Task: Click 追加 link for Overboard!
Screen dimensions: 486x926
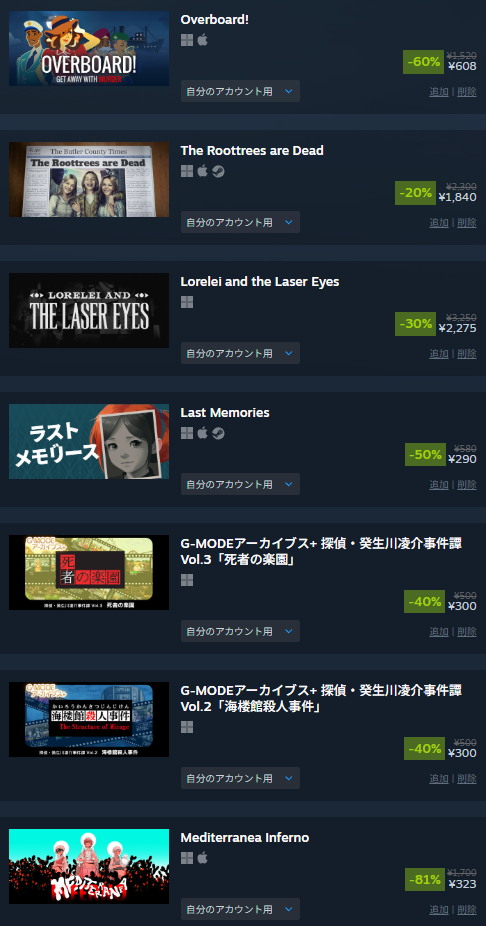Action: click(439, 92)
